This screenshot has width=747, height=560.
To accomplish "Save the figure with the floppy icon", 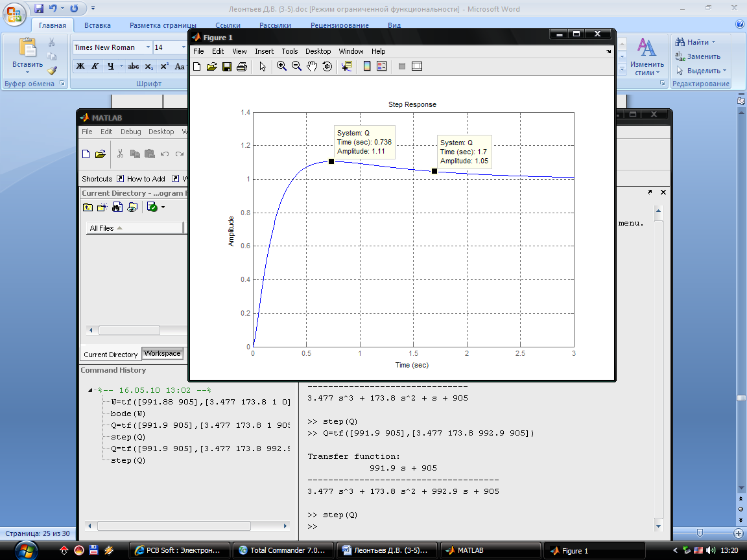I will [227, 66].
